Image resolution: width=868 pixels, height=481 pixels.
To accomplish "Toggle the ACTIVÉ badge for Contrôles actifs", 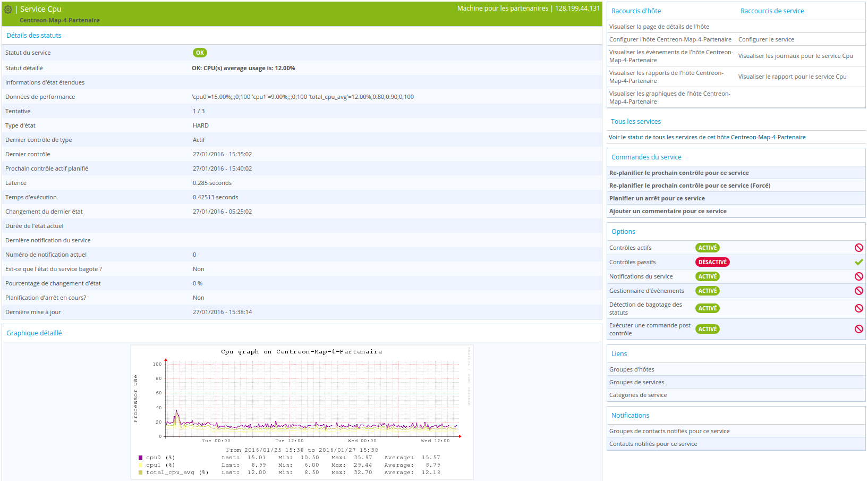I will click(x=708, y=248).
